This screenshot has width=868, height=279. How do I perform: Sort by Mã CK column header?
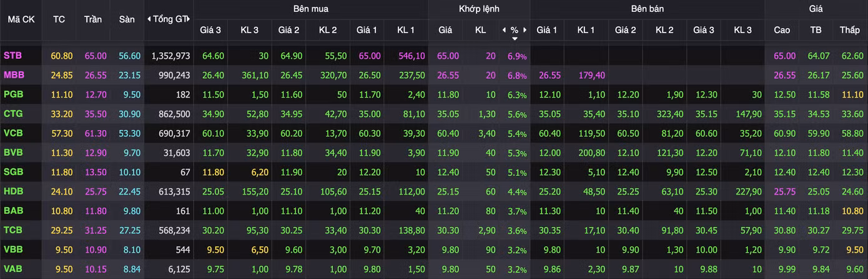21,19
